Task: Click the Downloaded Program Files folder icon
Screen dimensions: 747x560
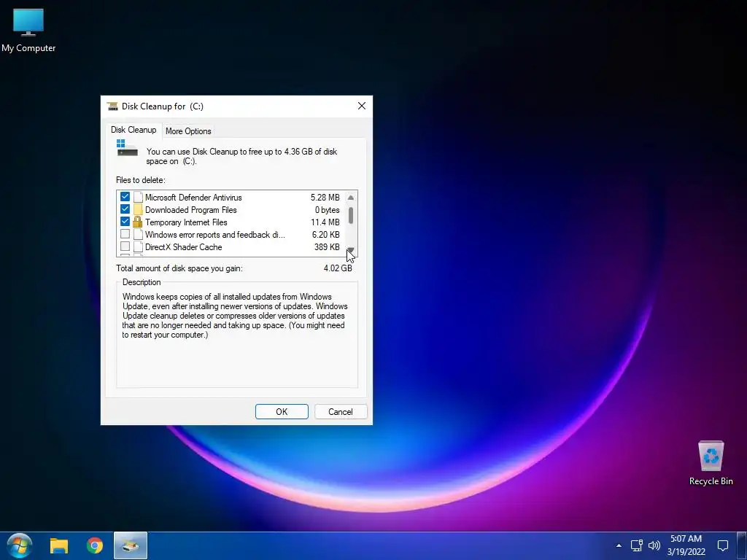Action: pos(138,209)
